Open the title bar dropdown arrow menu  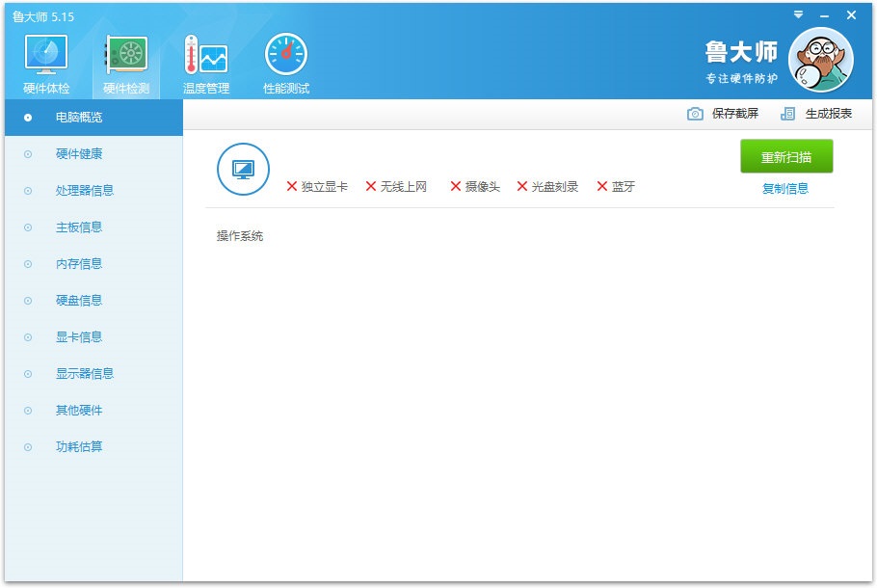tap(799, 14)
